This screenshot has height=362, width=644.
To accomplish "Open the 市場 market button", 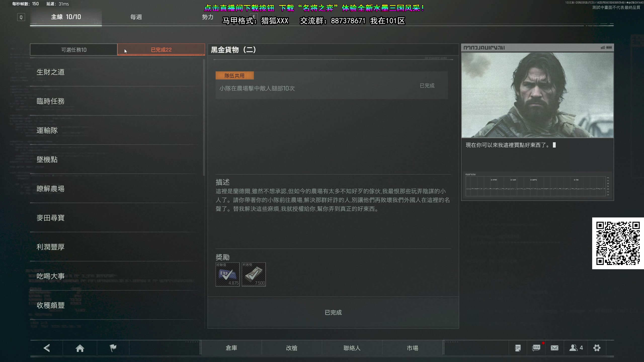I will click(412, 348).
